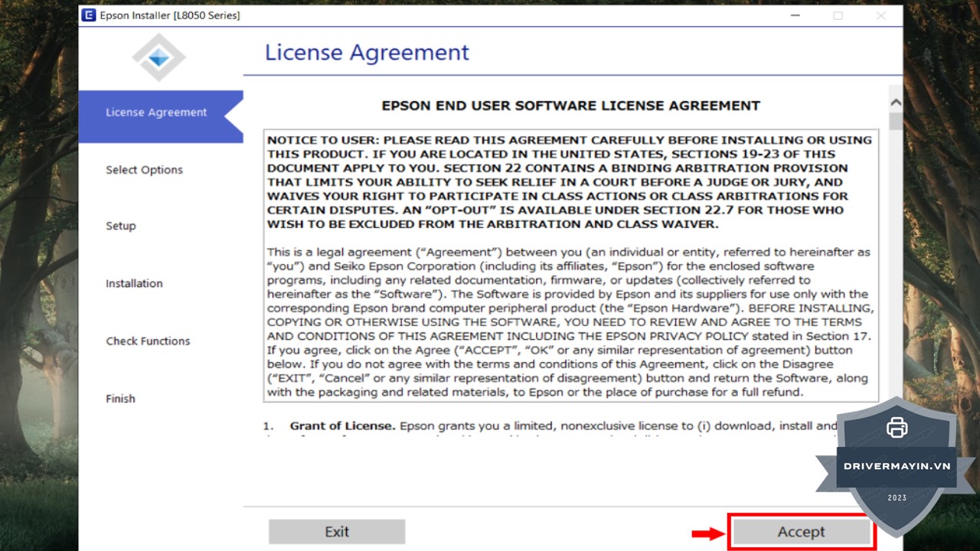Open the Setup step in sidebar

(x=121, y=226)
